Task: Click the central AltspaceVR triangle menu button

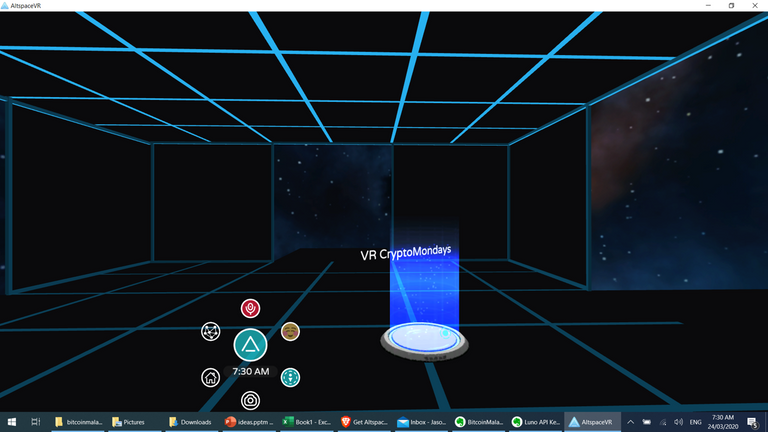Action: click(x=250, y=345)
